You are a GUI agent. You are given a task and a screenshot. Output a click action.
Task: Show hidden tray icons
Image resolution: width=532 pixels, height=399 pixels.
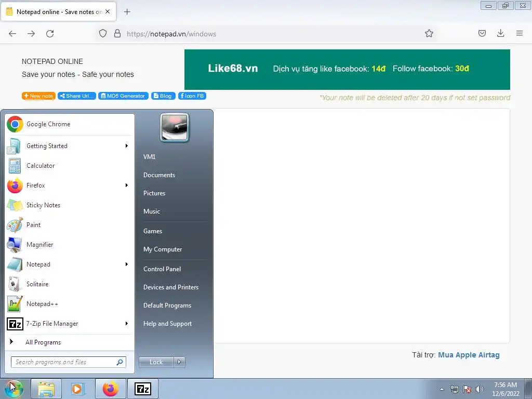click(442, 389)
